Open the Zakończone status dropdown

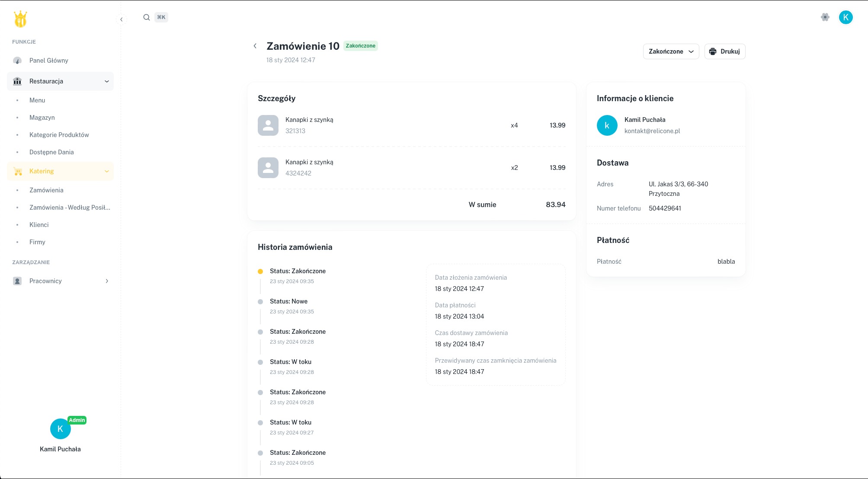tap(671, 51)
